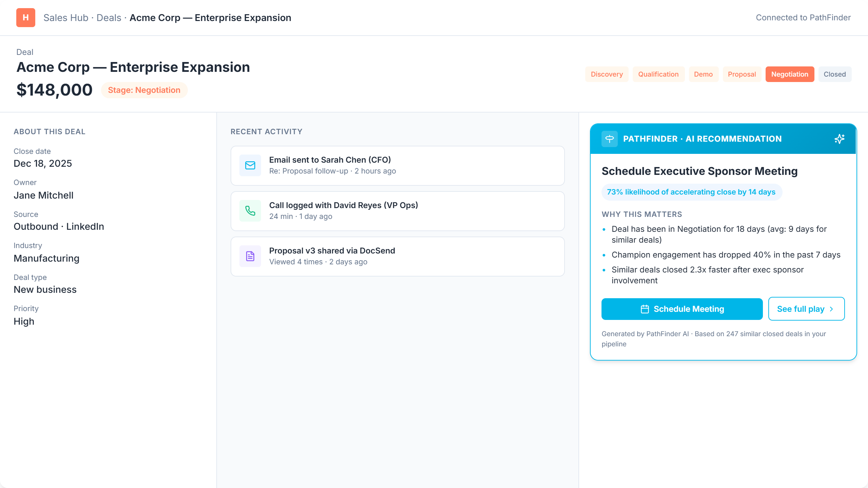Select the Qualification stage
The height and width of the screenshot is (488, 868).
(658, 74)
